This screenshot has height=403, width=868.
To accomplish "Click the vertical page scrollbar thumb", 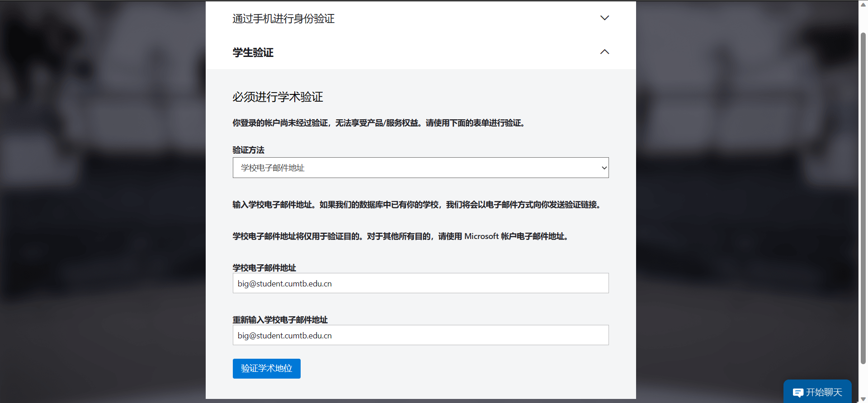I will click(x=863, y=198).
